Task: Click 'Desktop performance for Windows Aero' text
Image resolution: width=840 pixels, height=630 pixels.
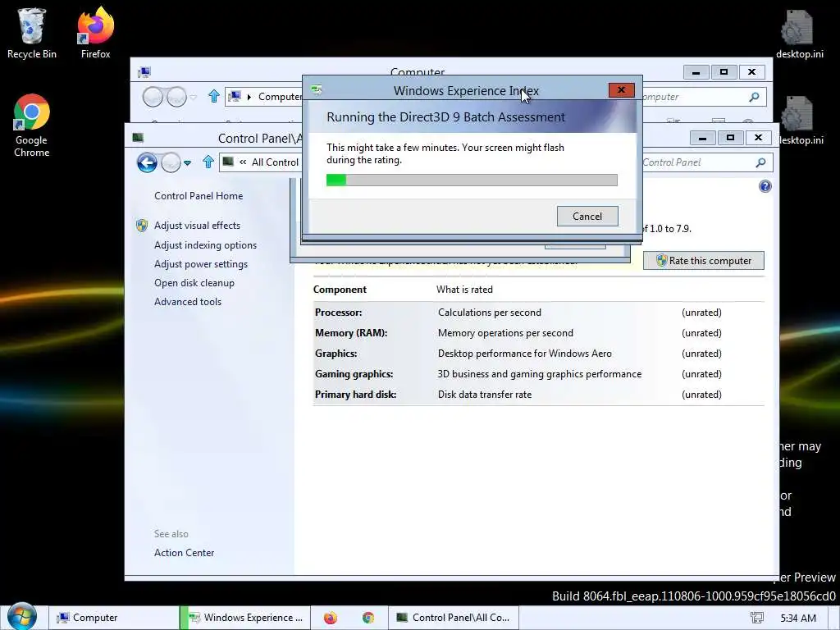Action: coord(524,354)
